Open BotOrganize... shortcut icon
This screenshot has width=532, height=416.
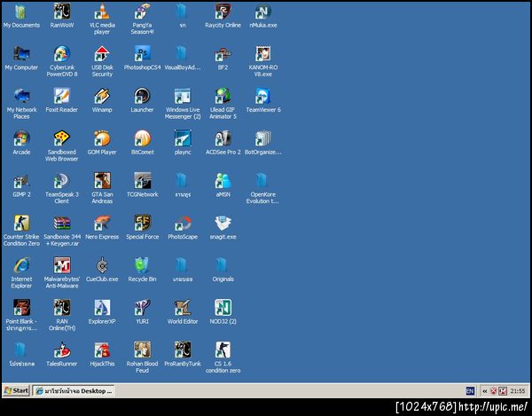tap(263, 143)
